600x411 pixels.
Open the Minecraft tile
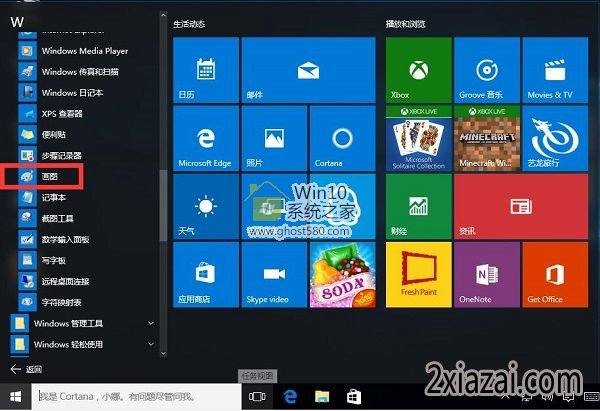click(x=487, y=138)
